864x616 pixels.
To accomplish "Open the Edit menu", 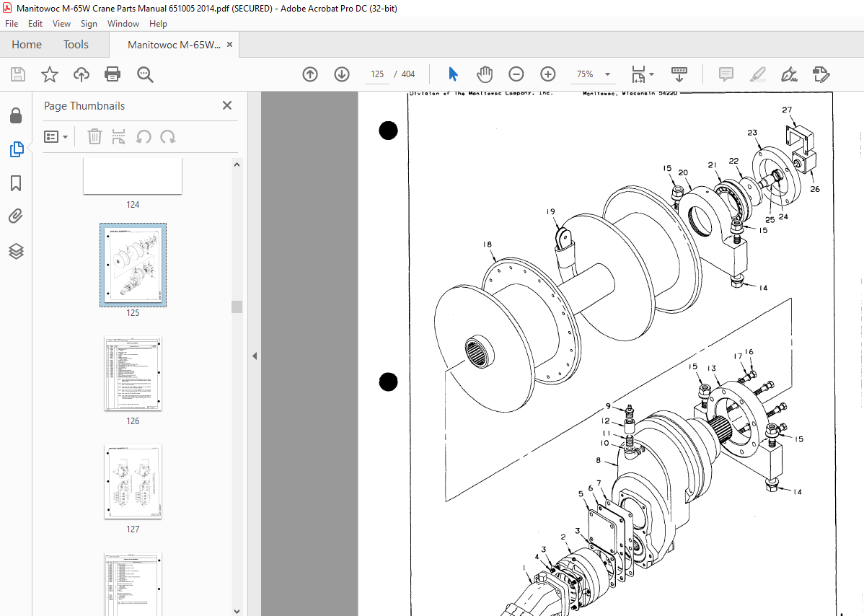I will point(35,24).
